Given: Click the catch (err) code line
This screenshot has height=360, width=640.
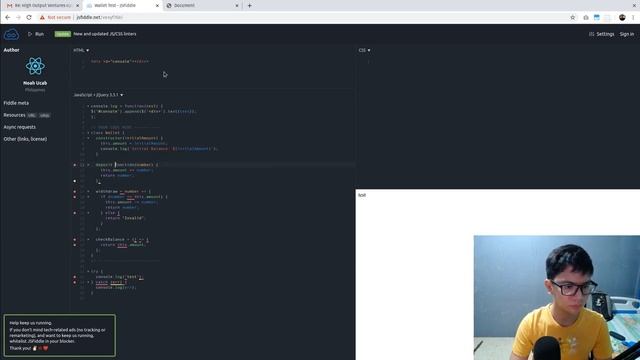Looking at the screenshot, I should 109,282.
